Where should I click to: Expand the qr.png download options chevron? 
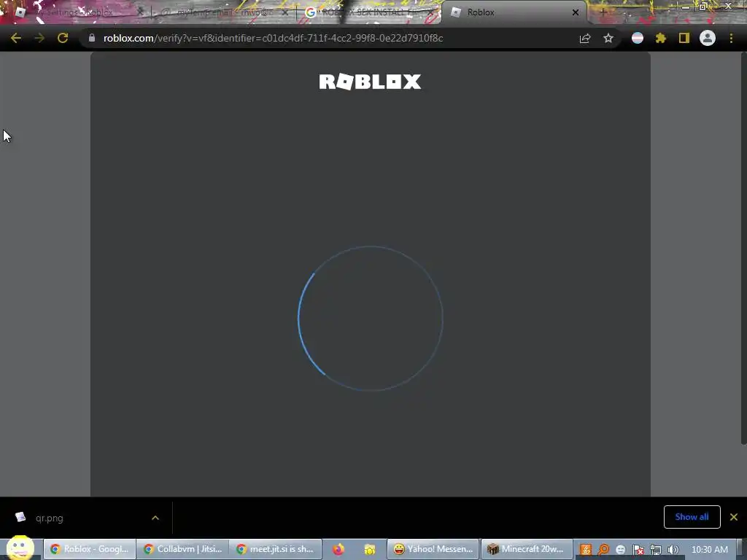tap(155, 518)
